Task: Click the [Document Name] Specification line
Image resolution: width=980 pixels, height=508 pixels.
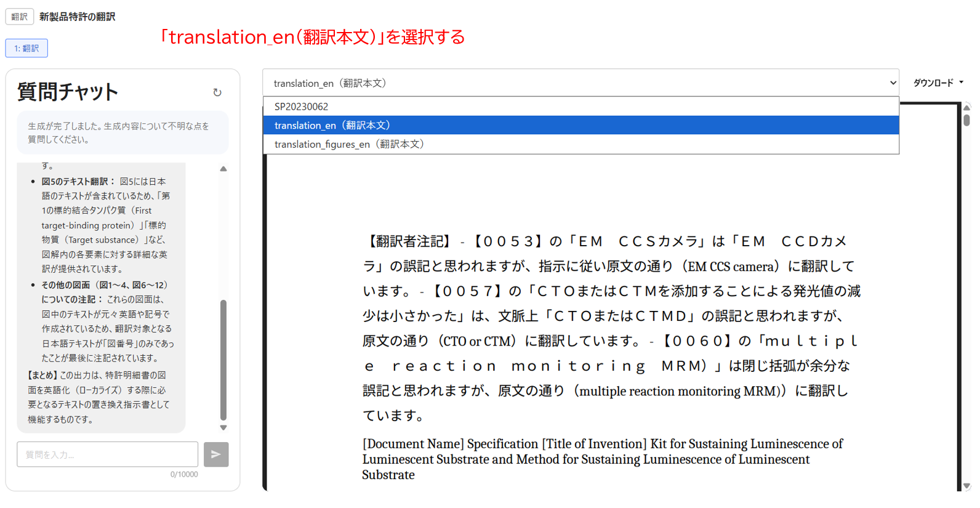Action: click(602, 459)
